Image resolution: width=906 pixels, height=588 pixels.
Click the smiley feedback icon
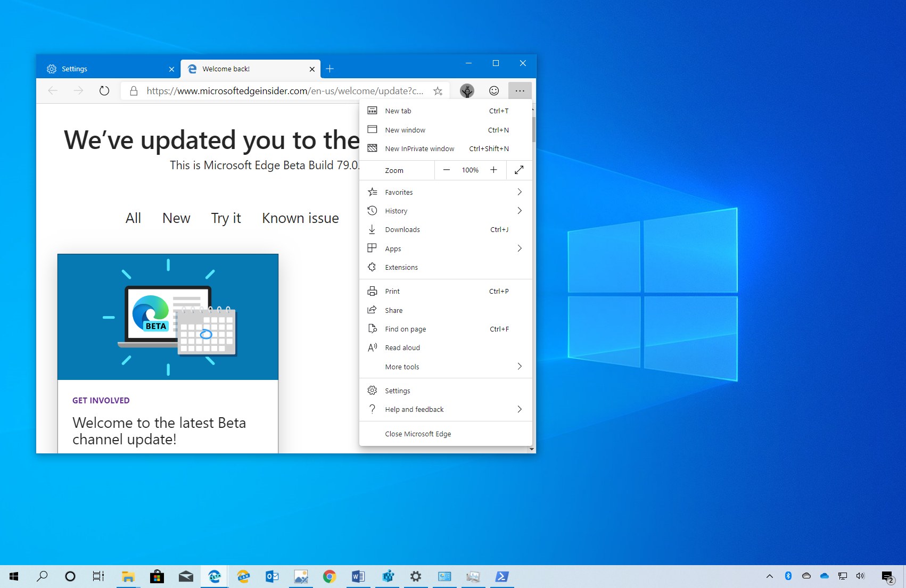pyautogui.click(x=494, y=91)
